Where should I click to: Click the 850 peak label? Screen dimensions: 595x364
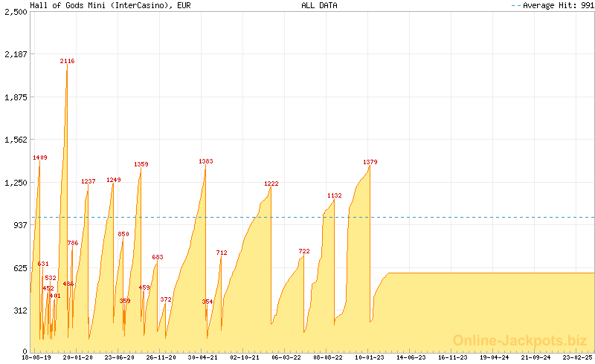[x=123, y=234]
